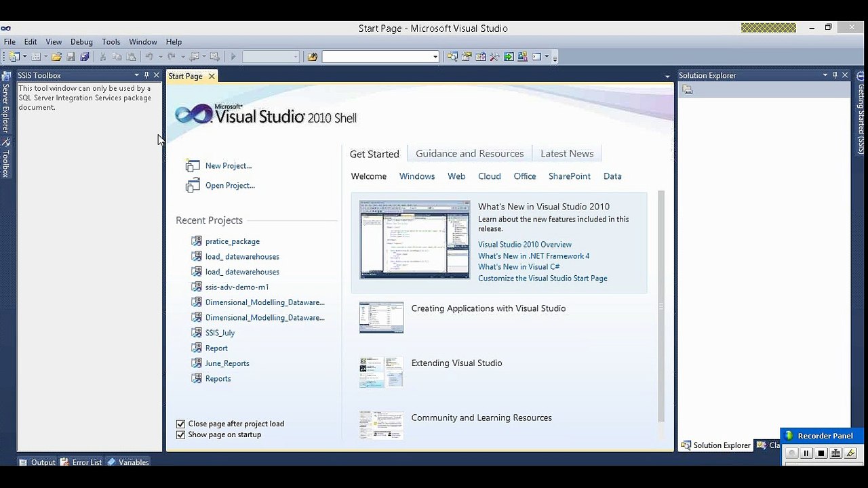This screenshot has width=868, height=488.
Task: Stop recording in the Recorder Panel
Action: (821, 453)
